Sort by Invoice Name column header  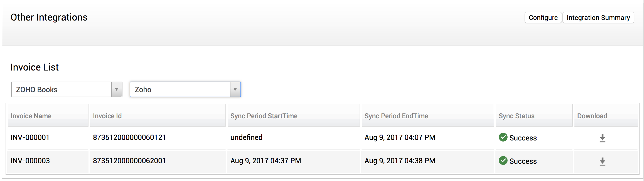31,116
